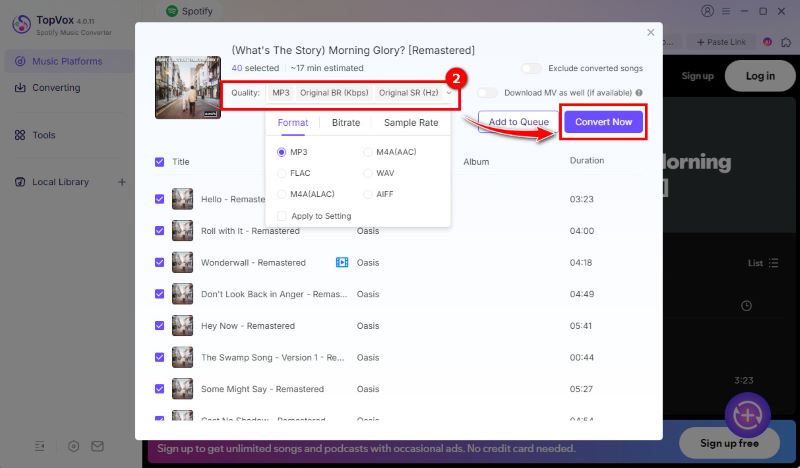Uncheck The Swamp Song track checkbox
Screen dimensions: 800x468
(x=160, y=357)
